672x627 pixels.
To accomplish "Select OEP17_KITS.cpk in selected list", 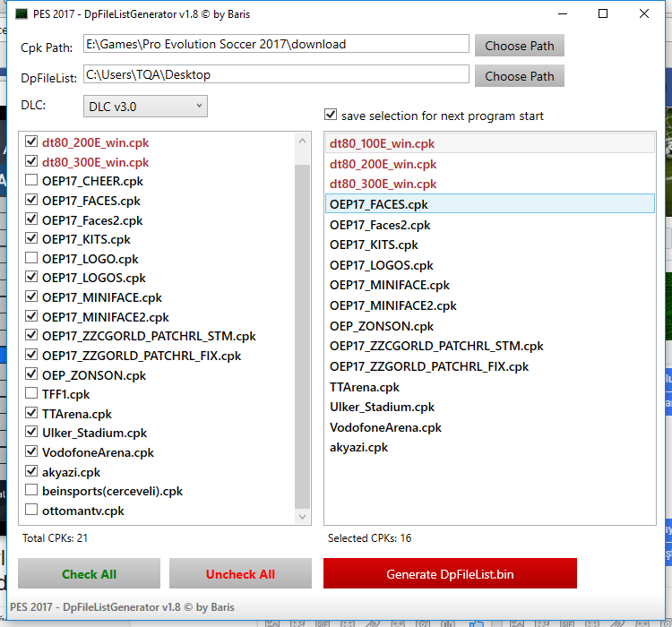I will tap(490, 245).
